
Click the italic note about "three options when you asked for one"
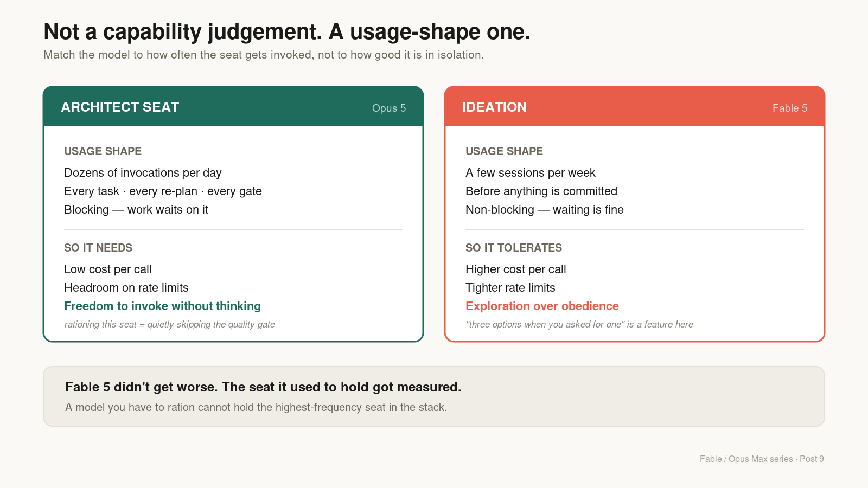579,324
